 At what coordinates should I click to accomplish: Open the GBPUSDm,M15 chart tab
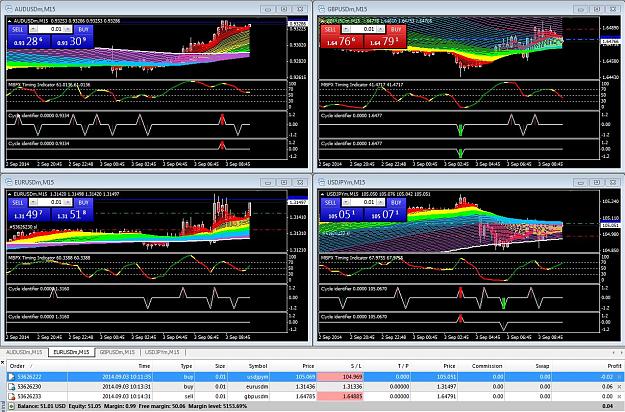tap(118, 352)
